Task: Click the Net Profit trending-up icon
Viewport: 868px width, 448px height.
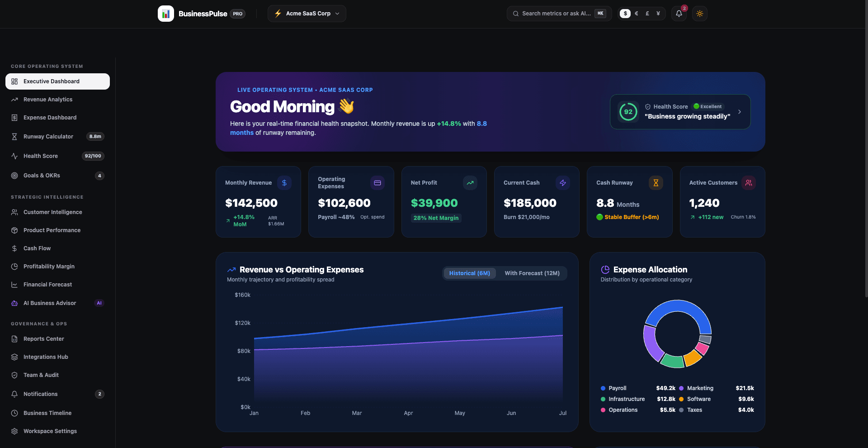Action: click(470, 183)
